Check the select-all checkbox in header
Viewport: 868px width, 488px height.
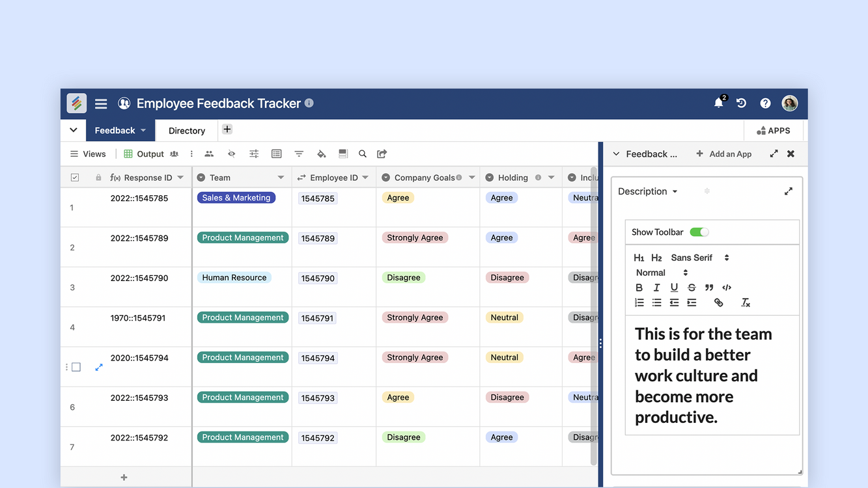coord(75,178)
